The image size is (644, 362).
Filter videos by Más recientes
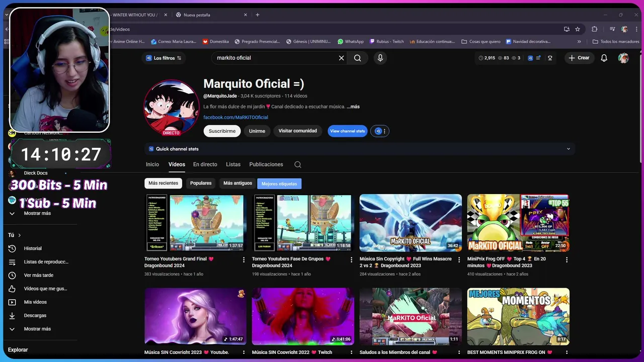pyautogui.click(x=163, y=183)
